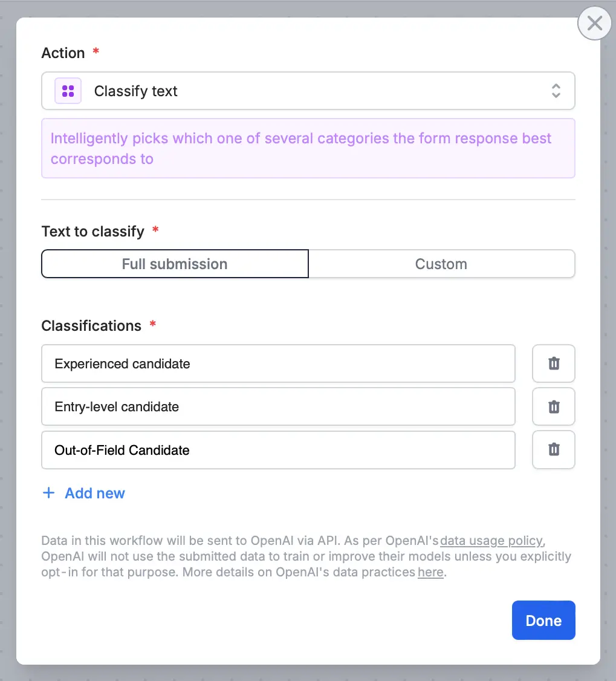Delete the "Experienced candidate" classification
616x681 pixels.
[x=553, y=363]
